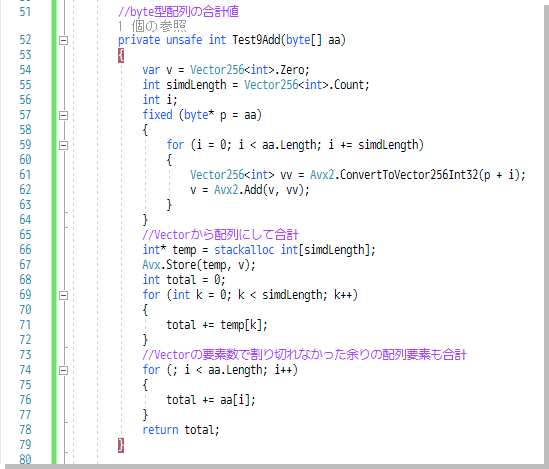Click 'Vector256<int>.Count' on line 55
The image size is (549, 469).
[x=305, y=85]
